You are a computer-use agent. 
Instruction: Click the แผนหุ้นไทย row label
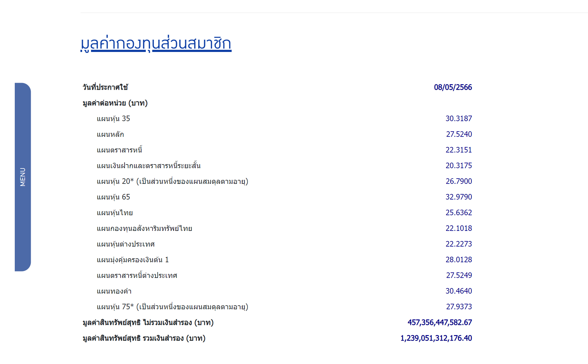tap(115, 213)
